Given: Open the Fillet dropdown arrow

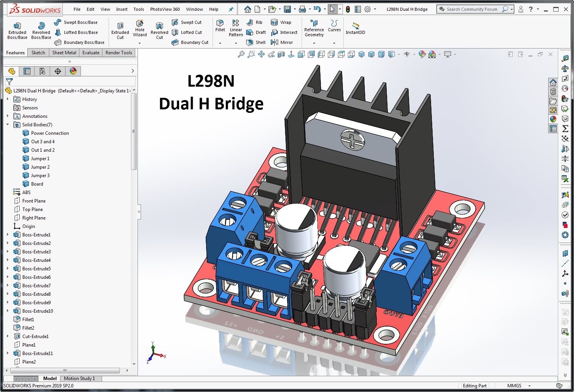Looking at the screenshot, I should pos(220,43).
